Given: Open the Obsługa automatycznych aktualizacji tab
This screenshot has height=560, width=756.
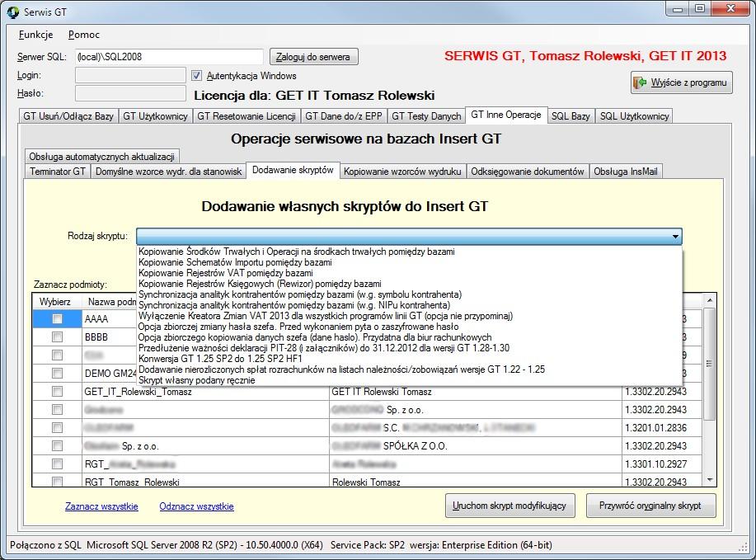Looking at the screenshot, I should pos(101,156).
